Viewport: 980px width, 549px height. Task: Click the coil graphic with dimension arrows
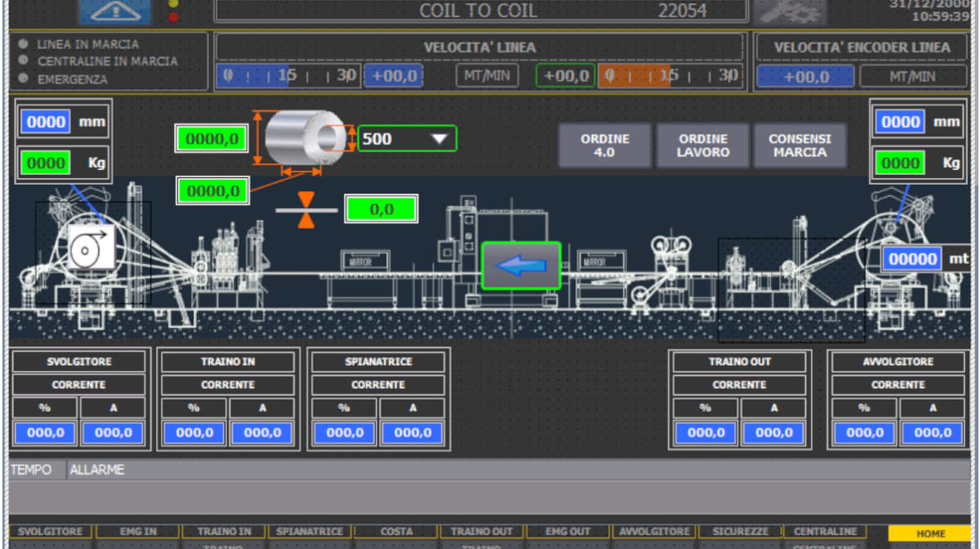(302, 137)
